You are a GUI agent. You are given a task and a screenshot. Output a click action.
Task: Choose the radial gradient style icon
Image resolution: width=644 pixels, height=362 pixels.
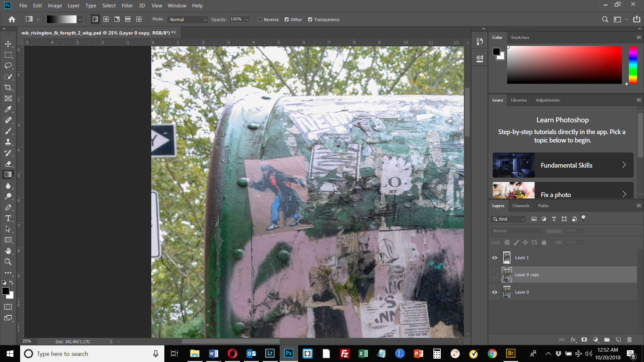tap(106, 19)
